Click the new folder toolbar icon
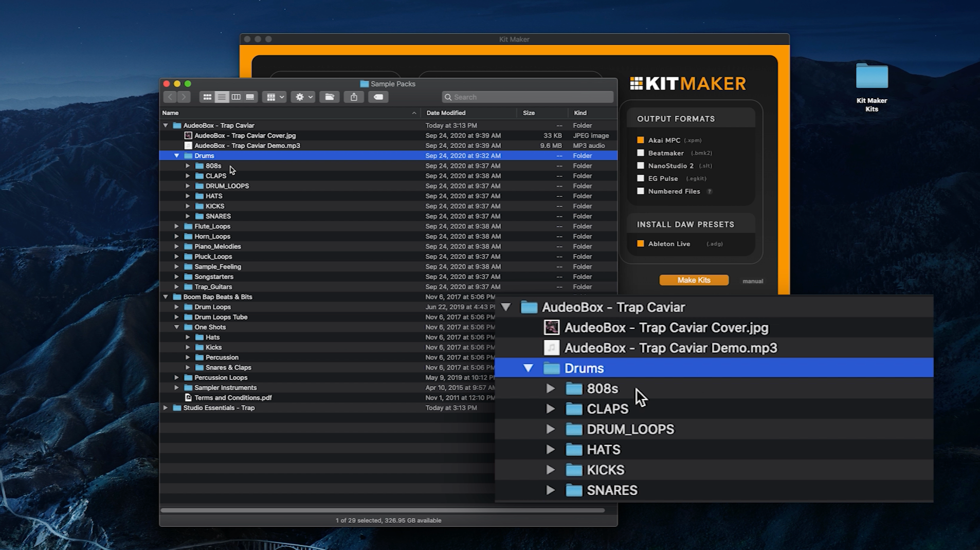This screenshot has width=980, height=550. [x=330, y=97]
